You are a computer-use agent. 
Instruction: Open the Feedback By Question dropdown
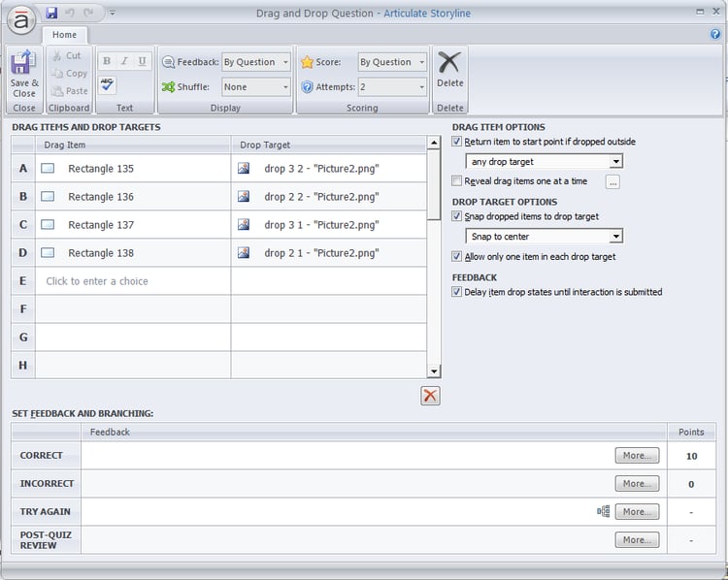click(x=256, y=62)
